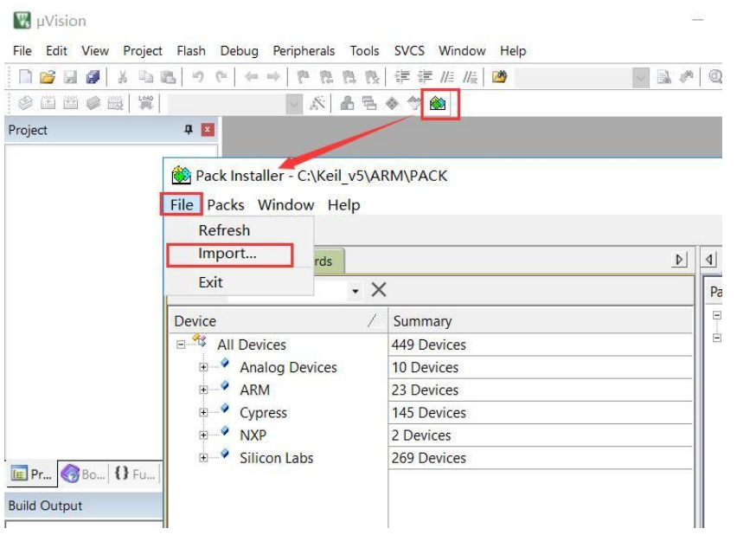Click the Copy icon in the toolbar

145,77
